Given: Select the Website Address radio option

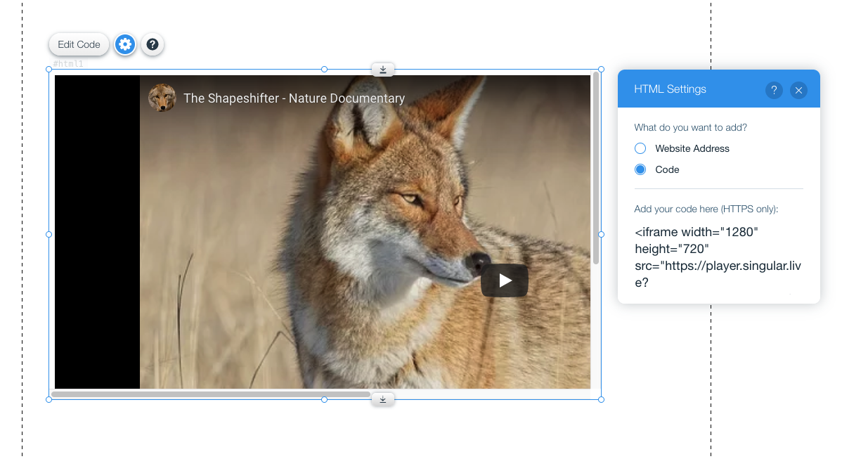Looking at the screenshot, I should 640,148.
